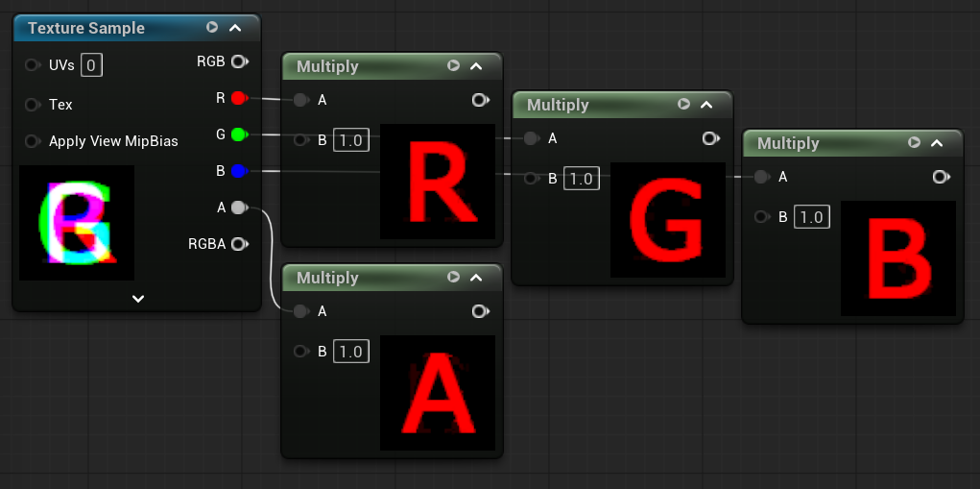Click the UVs coordinate index field showing 0
The width and height of the screenshot is (980, 489).
tap(91, 65)
